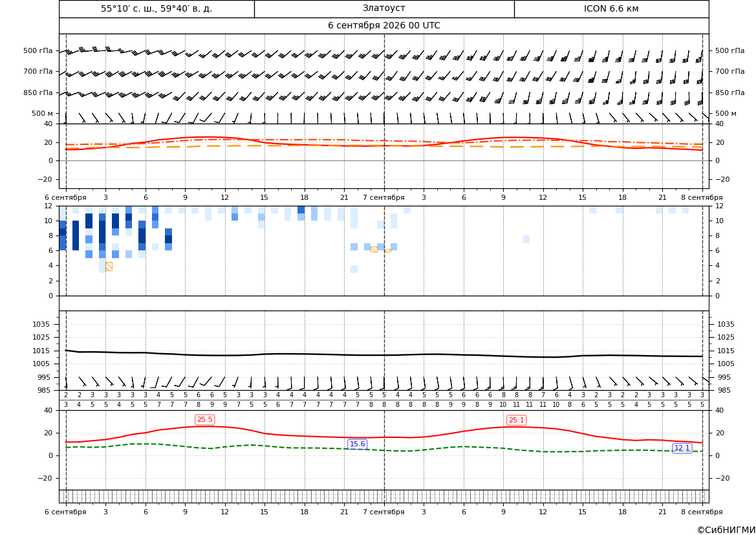Select the 15.6 minimum temperature label
Screen dimensions: 756x535
pos(357,444)
